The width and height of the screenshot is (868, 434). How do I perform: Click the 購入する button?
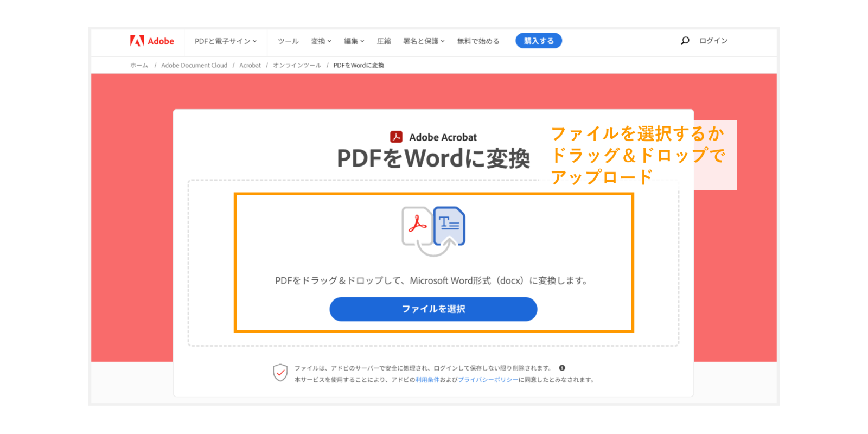tap(539, 41)
